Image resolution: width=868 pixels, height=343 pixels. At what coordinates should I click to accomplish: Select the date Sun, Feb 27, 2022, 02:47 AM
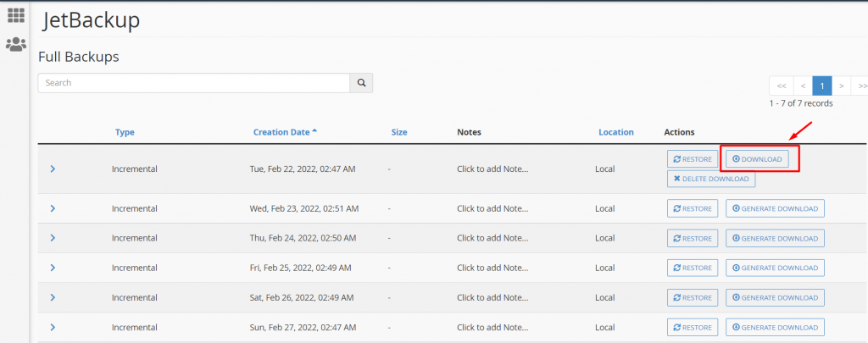point(303,328)
